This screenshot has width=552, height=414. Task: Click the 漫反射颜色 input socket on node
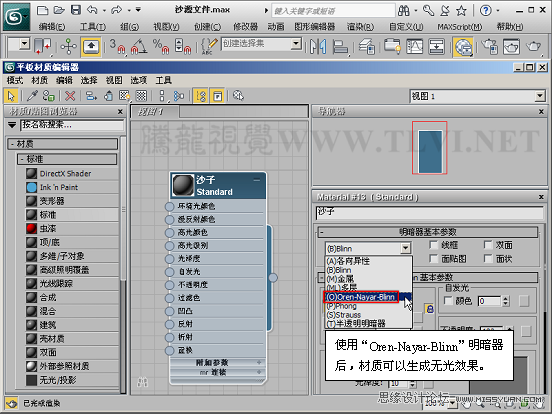pos(169,220)
